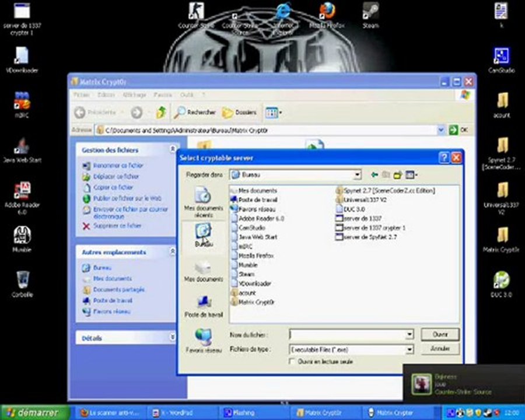Viewport: 525px width, 420px height.
Task: Expand Nom du fichier dropdown arrow
Action: coord(409,334)
